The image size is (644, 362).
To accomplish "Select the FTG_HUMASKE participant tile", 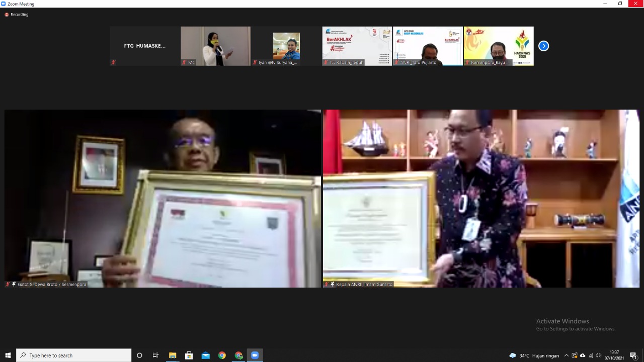I will (x=145, y=46).
